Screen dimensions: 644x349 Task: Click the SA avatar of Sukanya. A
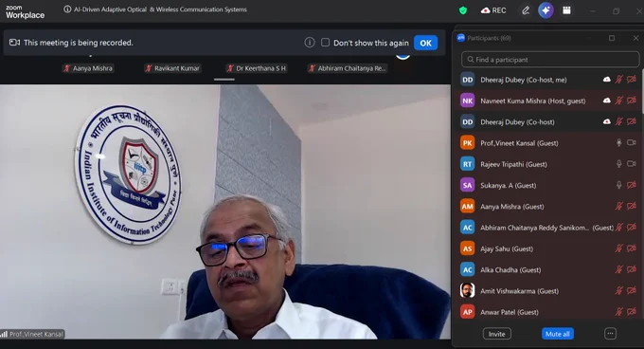click(468, 185)
